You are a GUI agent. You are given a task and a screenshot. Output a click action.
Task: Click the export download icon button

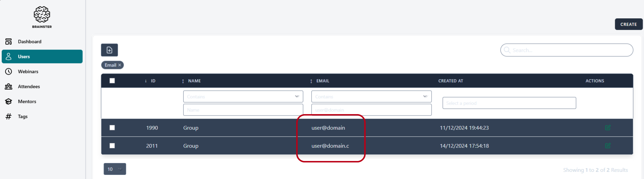[109, 50]
